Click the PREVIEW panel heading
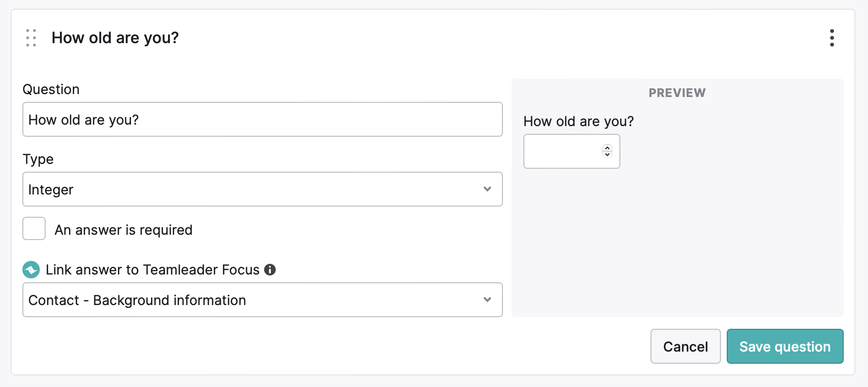The height and width of the screenshot is (387, 868). click(677, 93)
